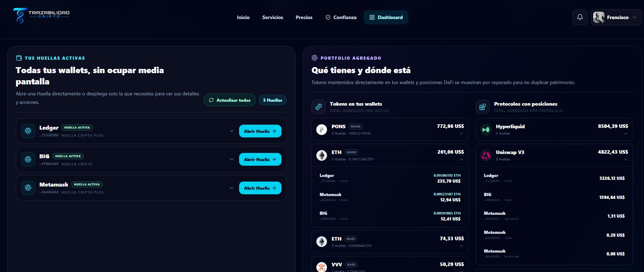This screenshot has height=272, width=644.
Task: Click the Trazabilidad Cripto logo
Action: pyautogui.click(x=41, y=16)
